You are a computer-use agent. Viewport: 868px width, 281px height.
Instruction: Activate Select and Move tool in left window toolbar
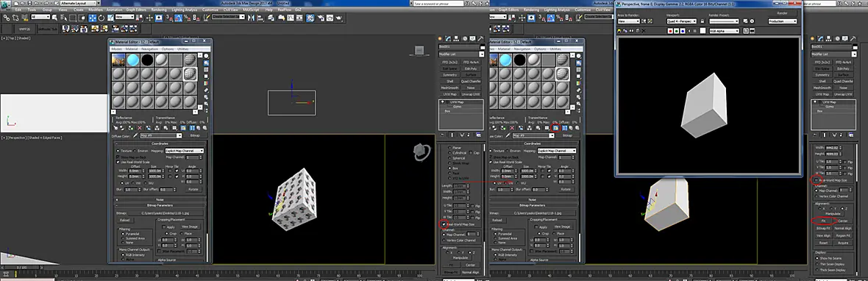(x=93, y=18)
